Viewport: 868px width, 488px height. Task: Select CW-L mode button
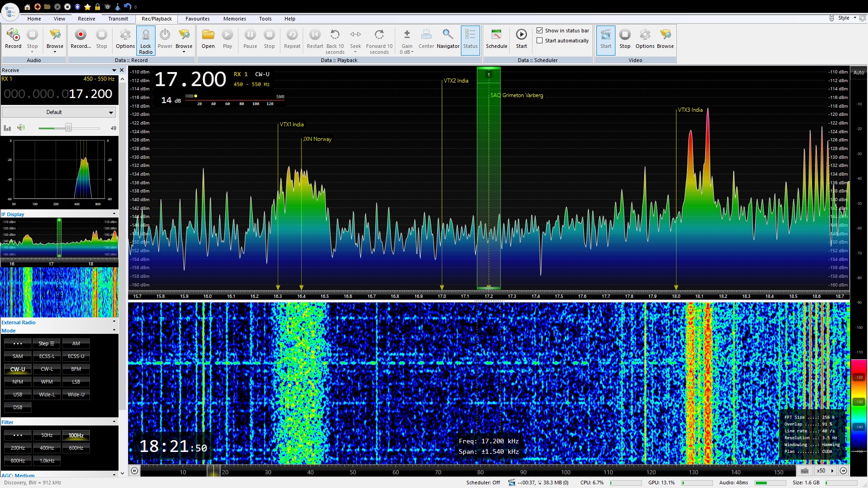click(x=47, y=369)
